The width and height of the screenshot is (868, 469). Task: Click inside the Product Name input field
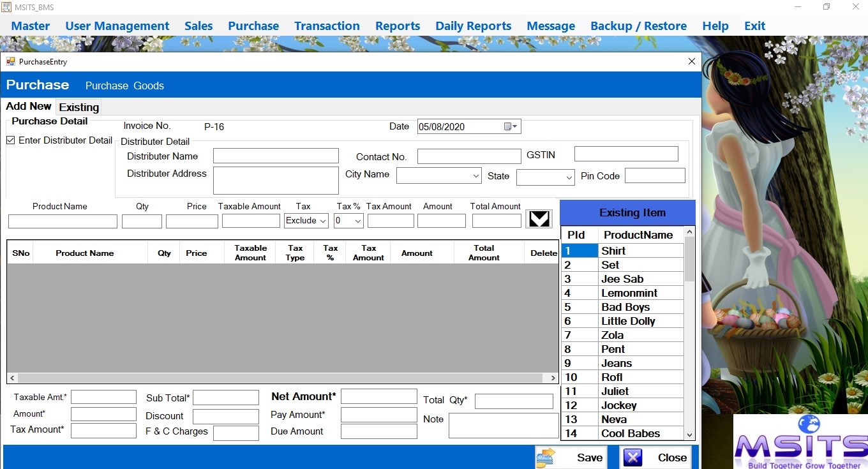pos(62,221)
